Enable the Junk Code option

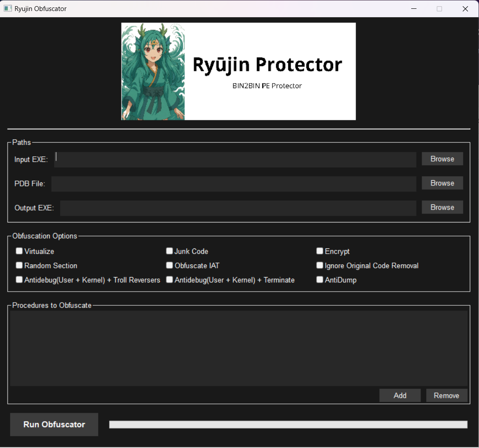click(169, 251)
